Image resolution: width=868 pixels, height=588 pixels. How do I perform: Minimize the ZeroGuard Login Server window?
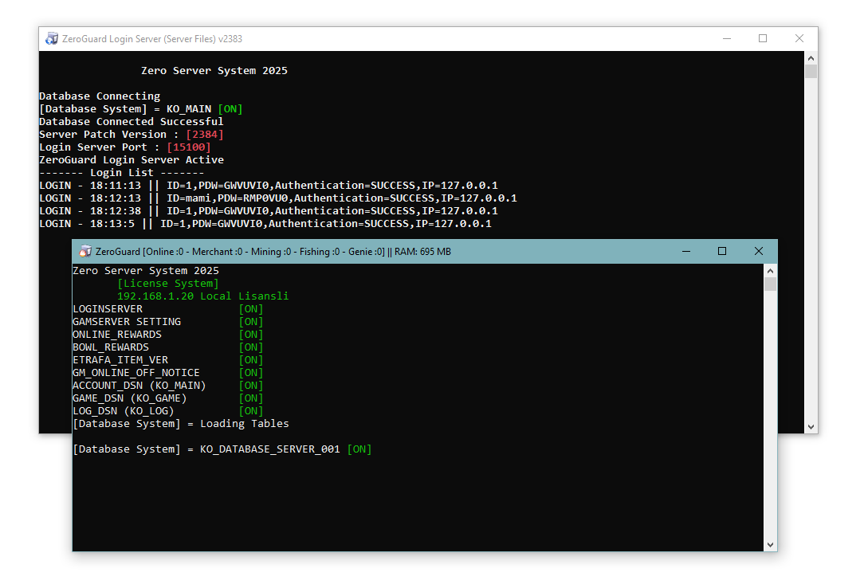[x=726, y=38]
